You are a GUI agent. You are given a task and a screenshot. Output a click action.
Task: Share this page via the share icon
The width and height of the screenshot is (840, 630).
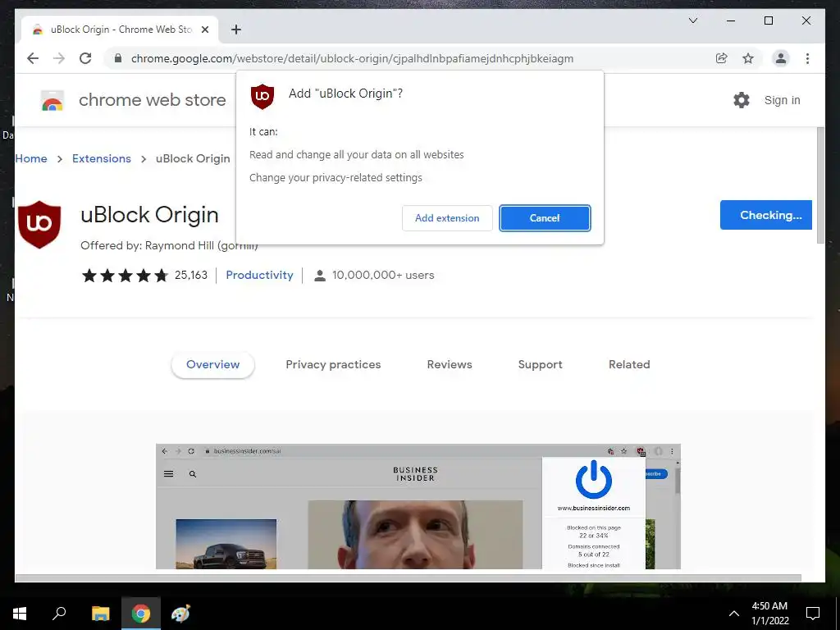coord(722,58)
